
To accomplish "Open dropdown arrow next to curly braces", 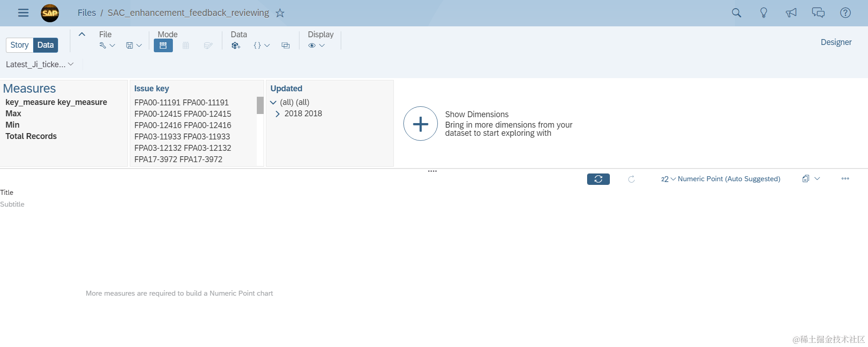I will (267, 45).
